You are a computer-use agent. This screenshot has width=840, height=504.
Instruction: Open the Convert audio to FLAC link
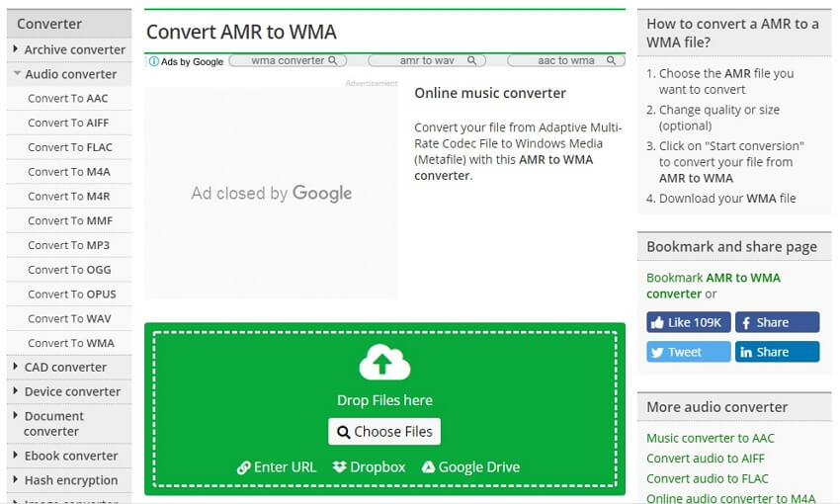pyautogui.click(x=708, y=479)
